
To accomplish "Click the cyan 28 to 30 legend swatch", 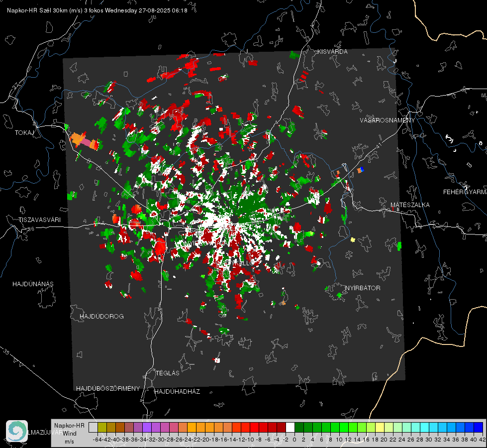I will click(425, 427).
